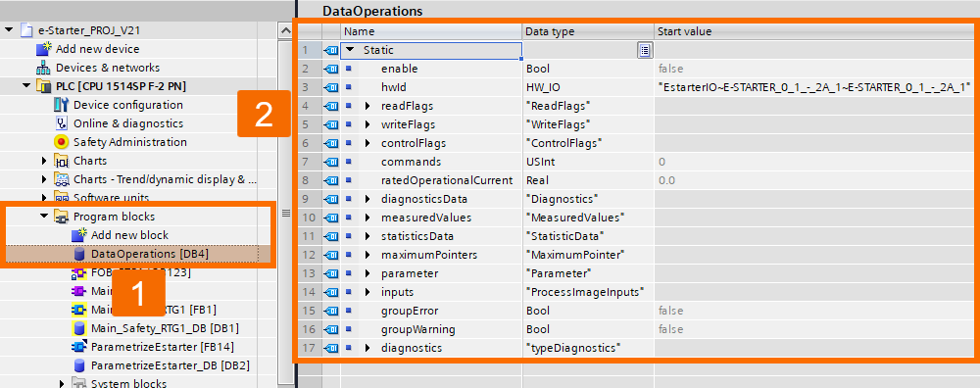Click the "typeDiagnostics" data type cell
This screenshot has height=388, width=980.
(x=588, y=348)
